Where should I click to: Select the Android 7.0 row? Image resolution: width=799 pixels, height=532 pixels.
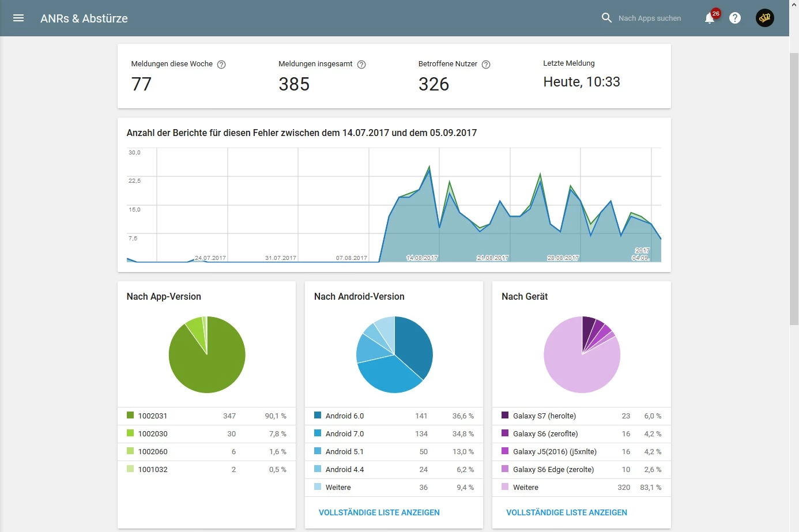click(x=394, y=433)
